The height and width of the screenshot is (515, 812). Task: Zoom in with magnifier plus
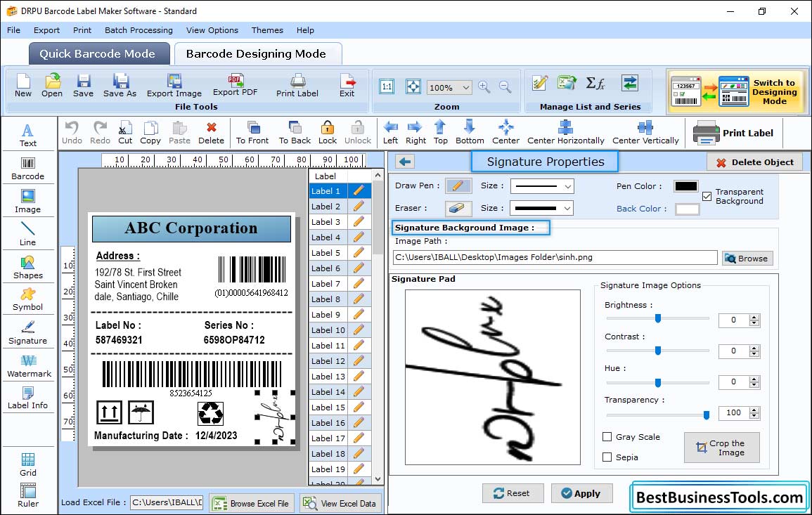click(484, 86)
